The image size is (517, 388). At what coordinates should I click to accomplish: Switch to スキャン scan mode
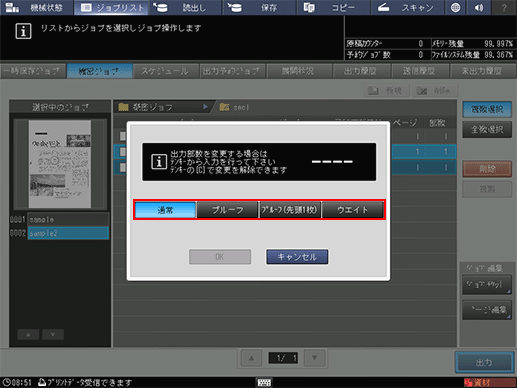point(407,7)
